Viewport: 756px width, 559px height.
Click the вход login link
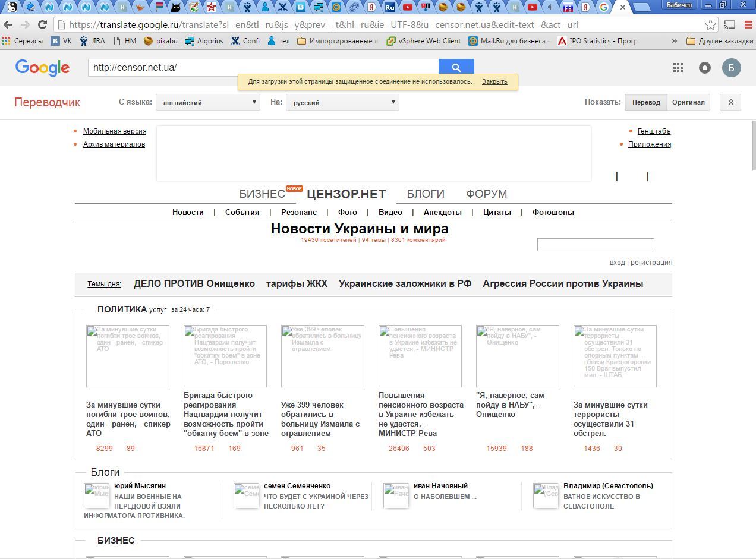(x=617, y=263)
